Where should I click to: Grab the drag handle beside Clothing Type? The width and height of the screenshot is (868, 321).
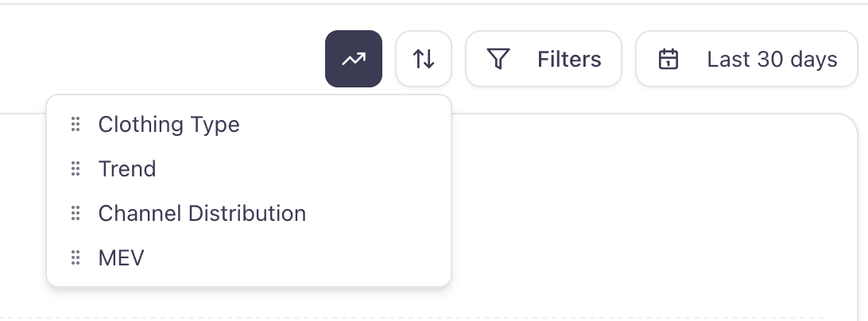[76, 124]
